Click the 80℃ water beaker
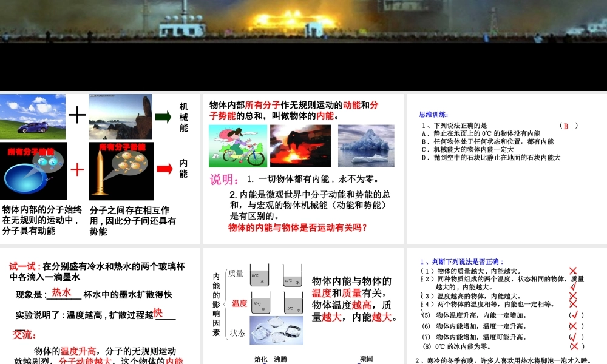Image resolution: width=607 pixels, height=364 pixels. pos(261,303)
